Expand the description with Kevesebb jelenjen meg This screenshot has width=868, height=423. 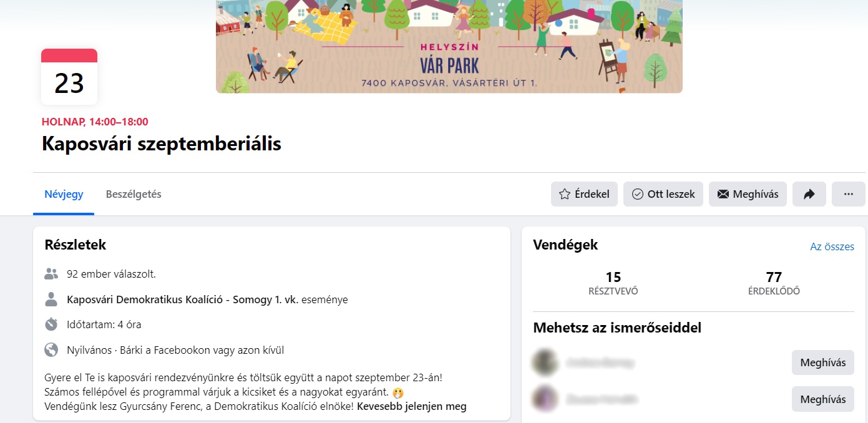tap(412, 406)
